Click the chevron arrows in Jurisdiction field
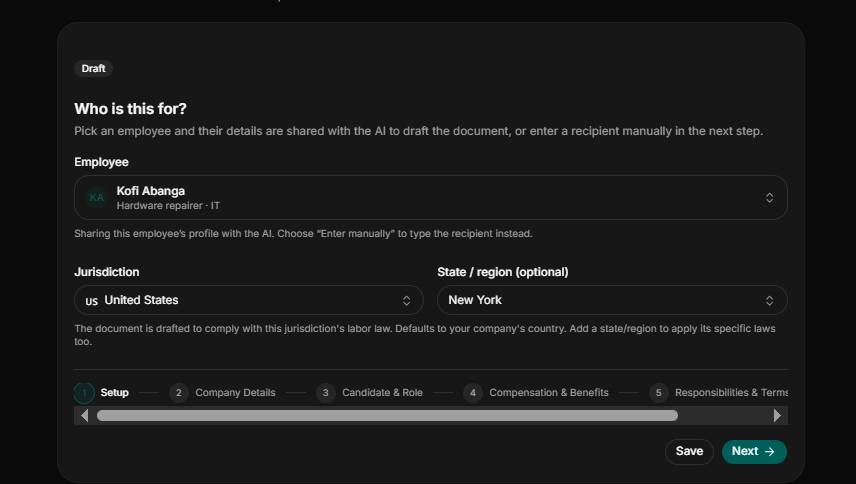Screen dimensions: 856x484 (x=406, y=301)
